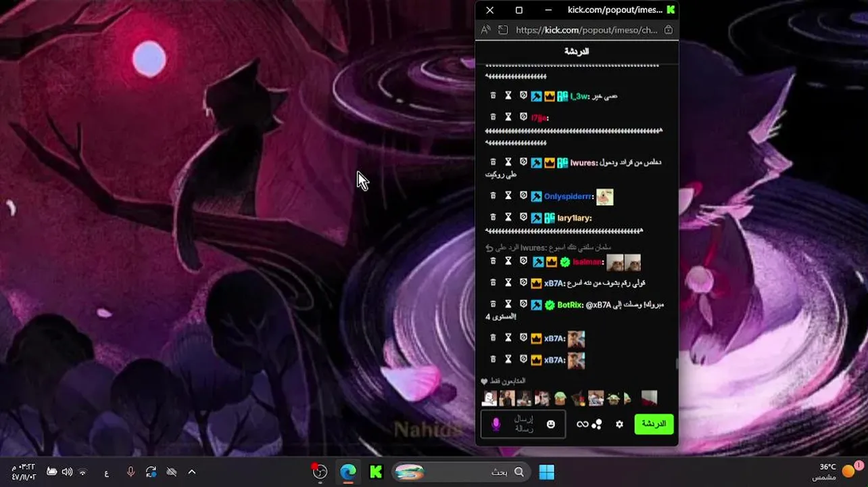Screen dimensions: 868x487
Task: Ban BotRix using shield icon
Action: [x=523, y=304]
